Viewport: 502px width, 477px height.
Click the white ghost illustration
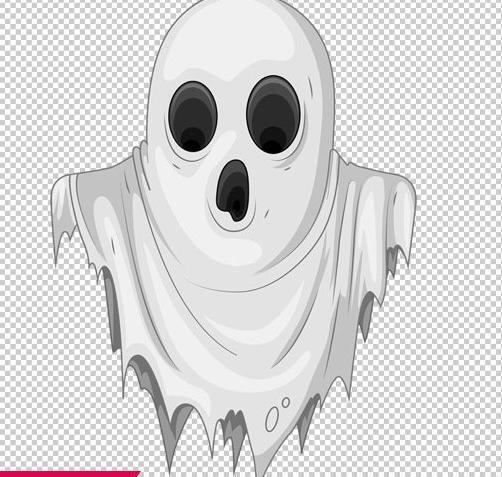233,238
